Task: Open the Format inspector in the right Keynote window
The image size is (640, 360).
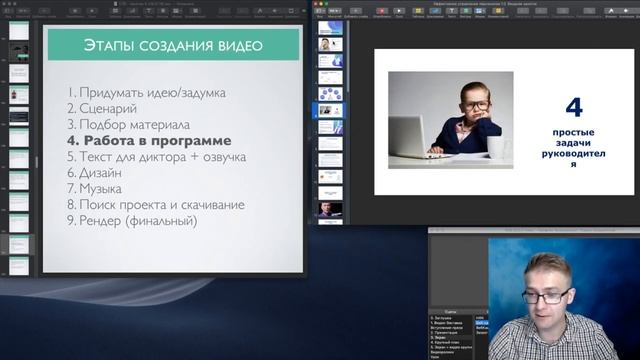Action: coord(611,11)
